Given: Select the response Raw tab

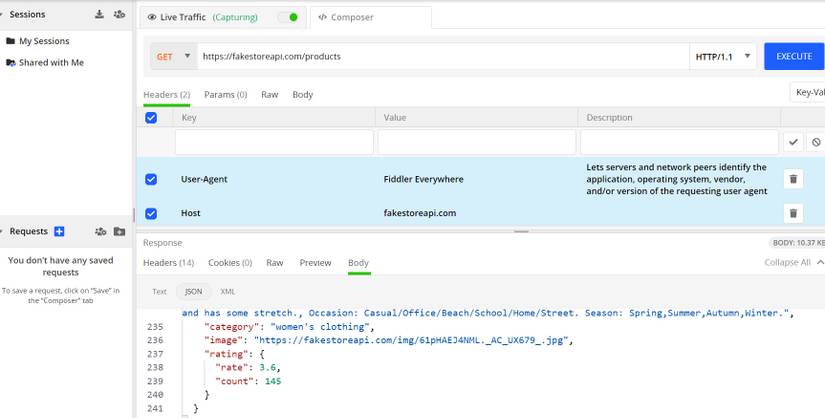Looking at the screenshot, I should 275,263.
